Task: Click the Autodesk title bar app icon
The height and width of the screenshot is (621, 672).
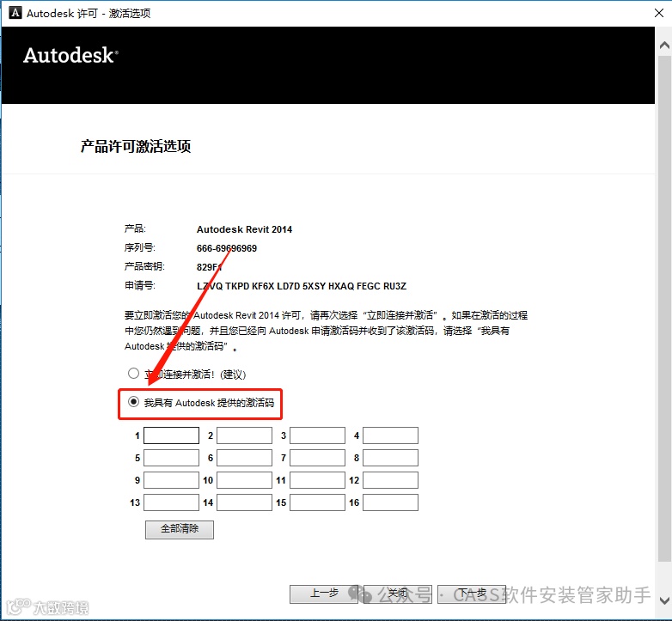Action: pos(15,13)
